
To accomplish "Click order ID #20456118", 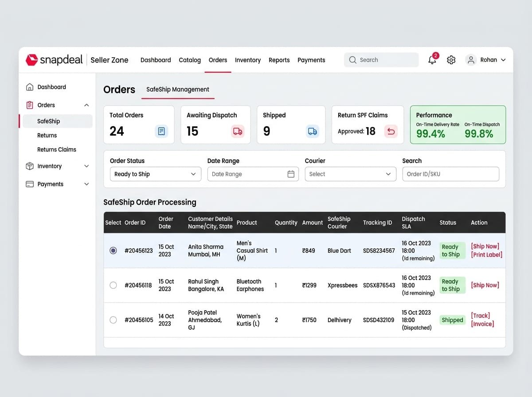I will (139, 285).
